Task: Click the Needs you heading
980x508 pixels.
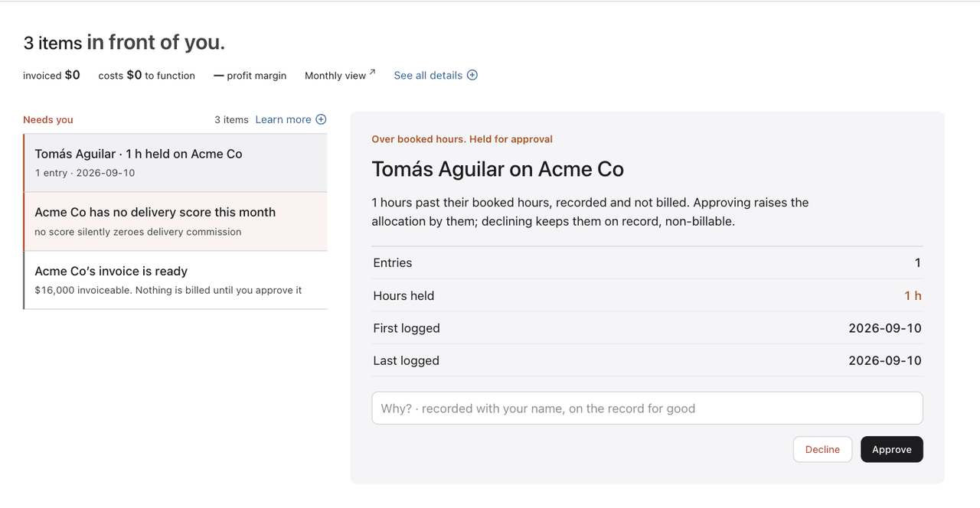Action: (48, 119)
